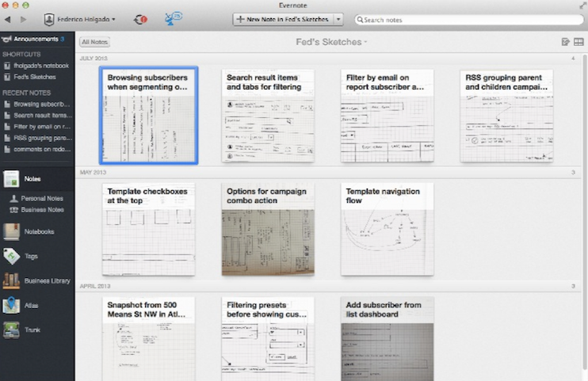Create New Note in Fed's Sketches
Screen dimensions: 588x381
(283, 19)
